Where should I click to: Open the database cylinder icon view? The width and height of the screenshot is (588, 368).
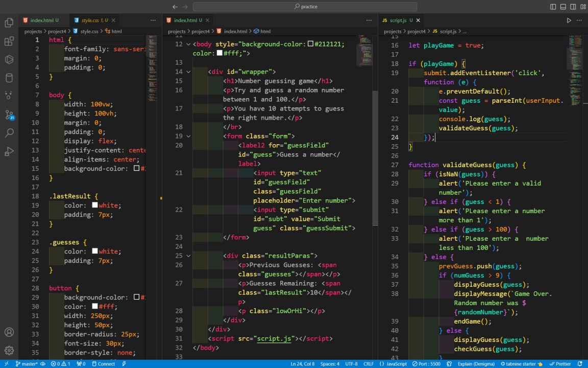point(9,78)
